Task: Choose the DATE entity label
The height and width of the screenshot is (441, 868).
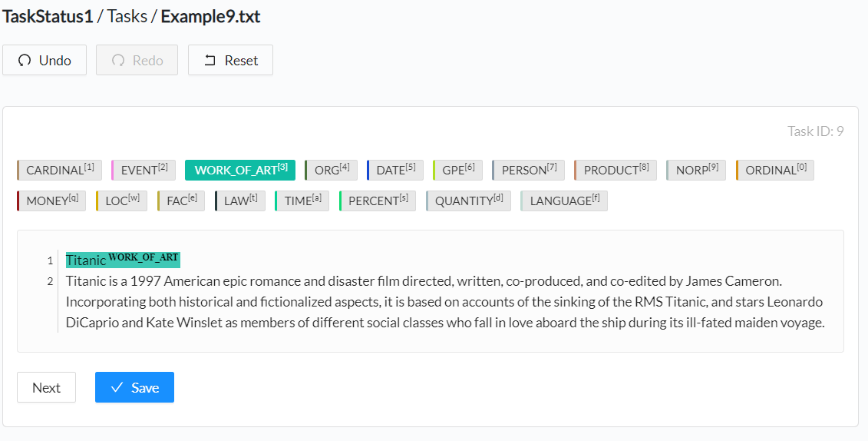Action: point(395,170)
